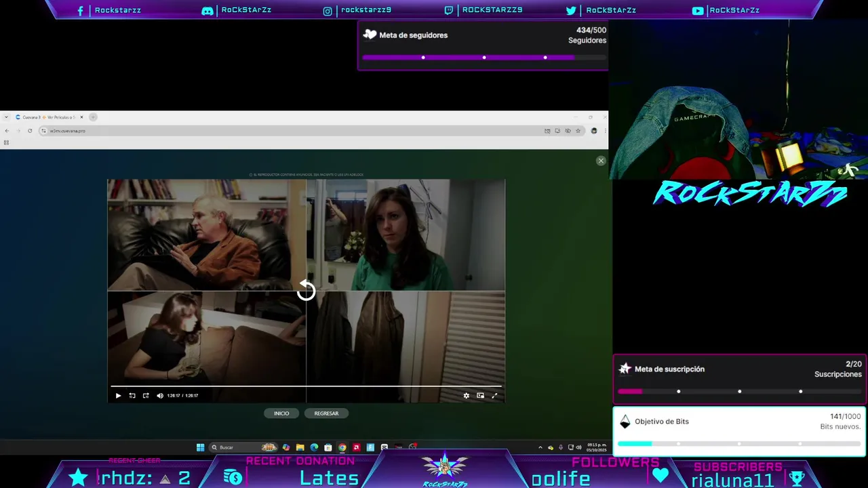Open Microsoft Store from the taskbar
The width and height of the screenshot is (868, 488).
click(328, 447)
